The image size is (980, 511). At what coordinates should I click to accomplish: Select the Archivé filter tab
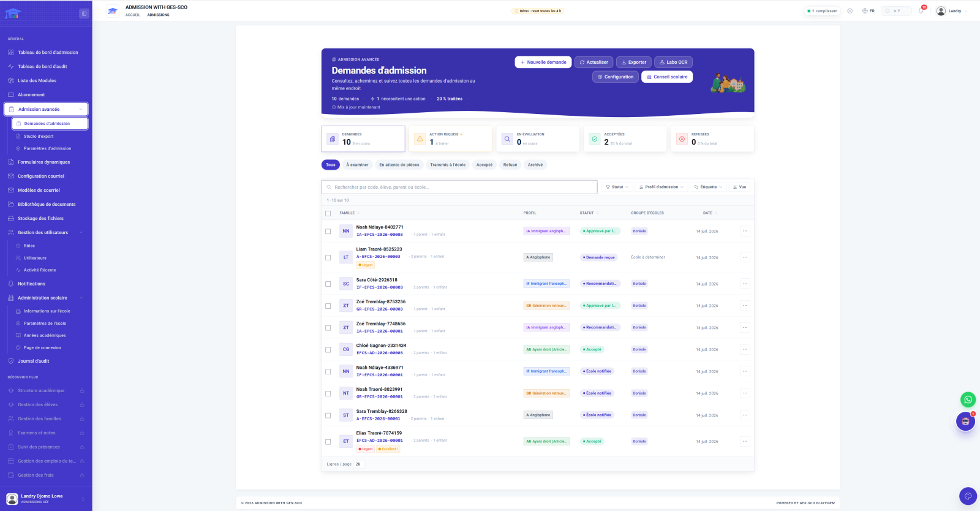(535, 165)
